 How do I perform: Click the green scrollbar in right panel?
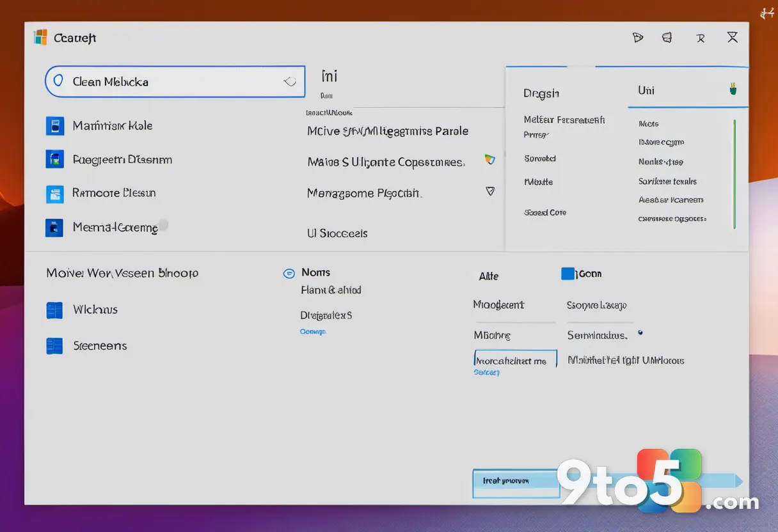[734, 173]
